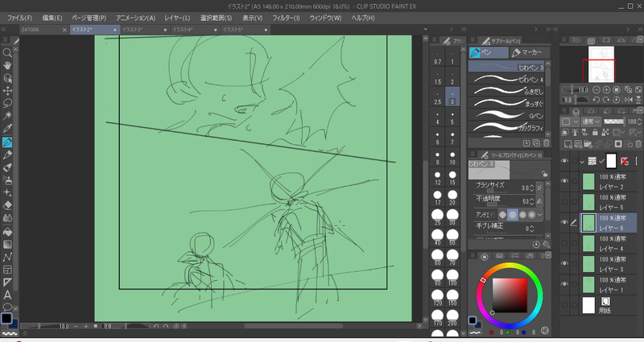Click Navigator flip horizontal icon

(x=629, y=100)
